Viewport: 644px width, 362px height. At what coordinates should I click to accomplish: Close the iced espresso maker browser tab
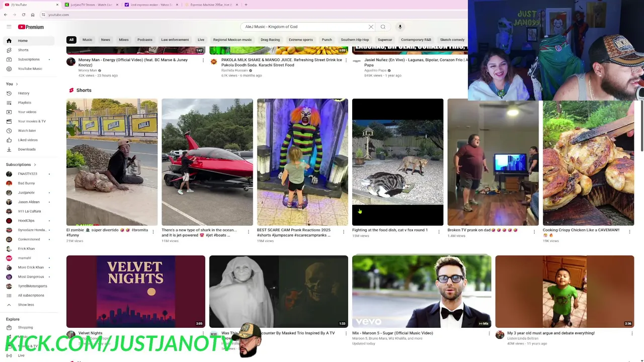coord(176,5)
